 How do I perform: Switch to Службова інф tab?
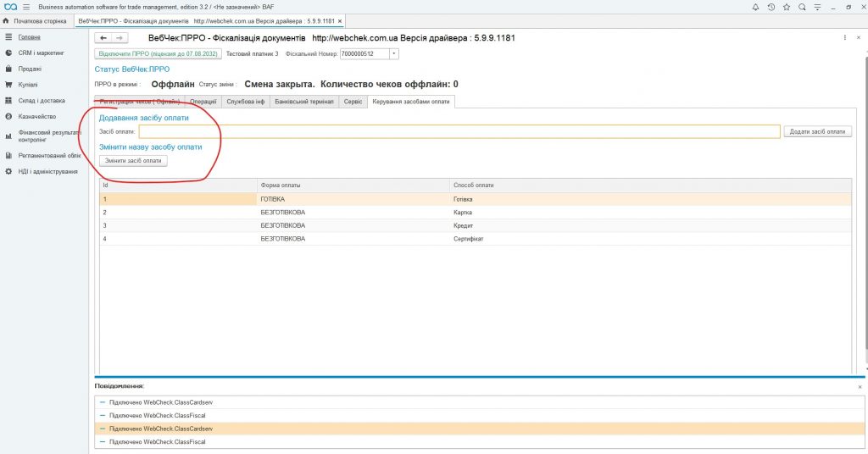pyautogui.click(x=246, y=102)
